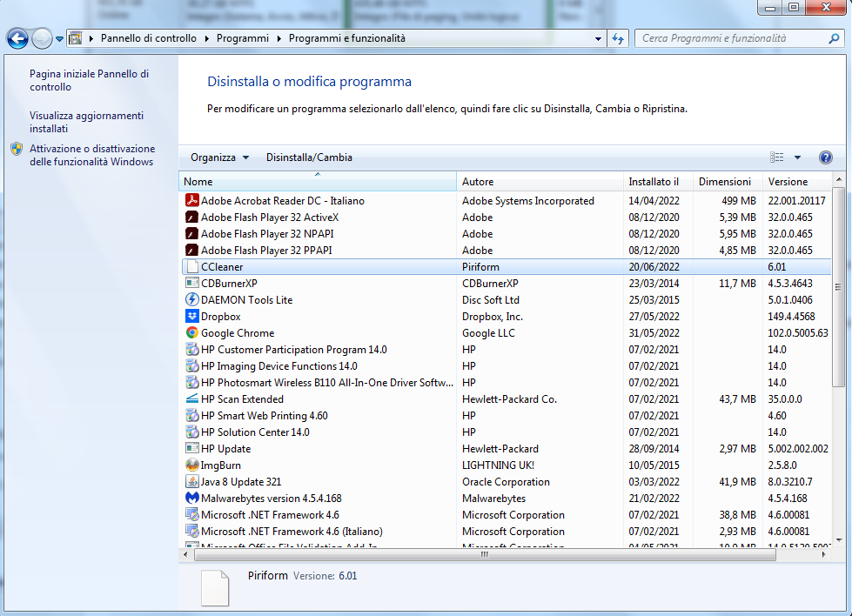The width and height of the screenshot is (852, 616).
Task: Click the HP Smart Web Printing icon
Action: pyautogui.click(x=191, y=416)
